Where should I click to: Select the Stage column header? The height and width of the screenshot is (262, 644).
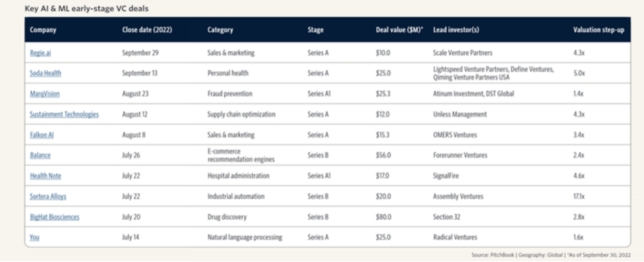pyautogui.click(x=315, y=30)
